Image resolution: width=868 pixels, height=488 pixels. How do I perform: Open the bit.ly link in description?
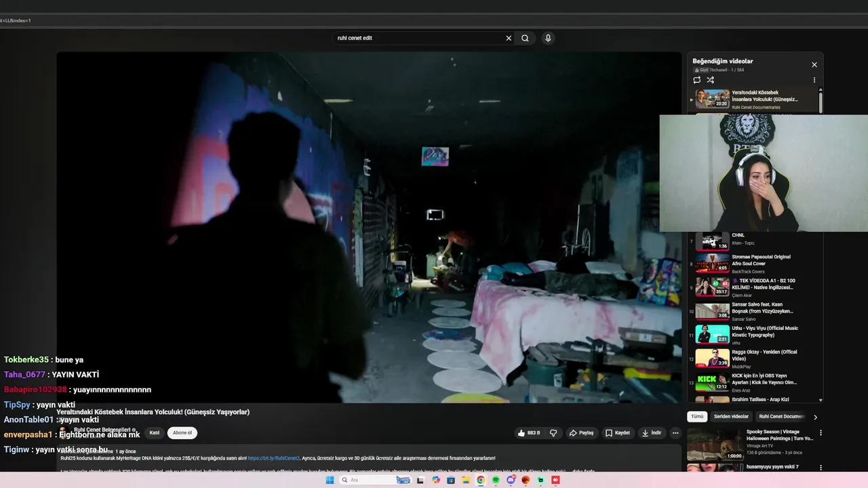[273, 458]
